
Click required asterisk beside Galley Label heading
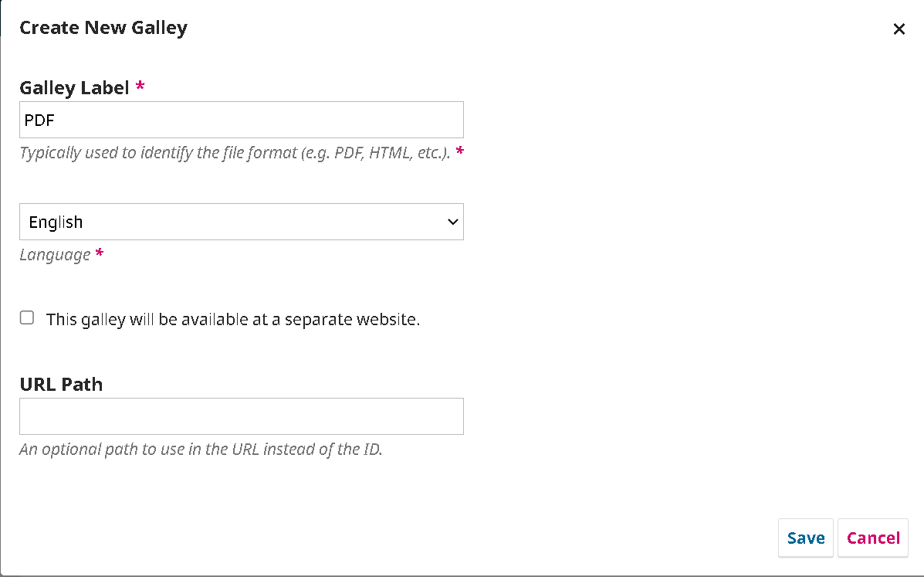point(140,87)
